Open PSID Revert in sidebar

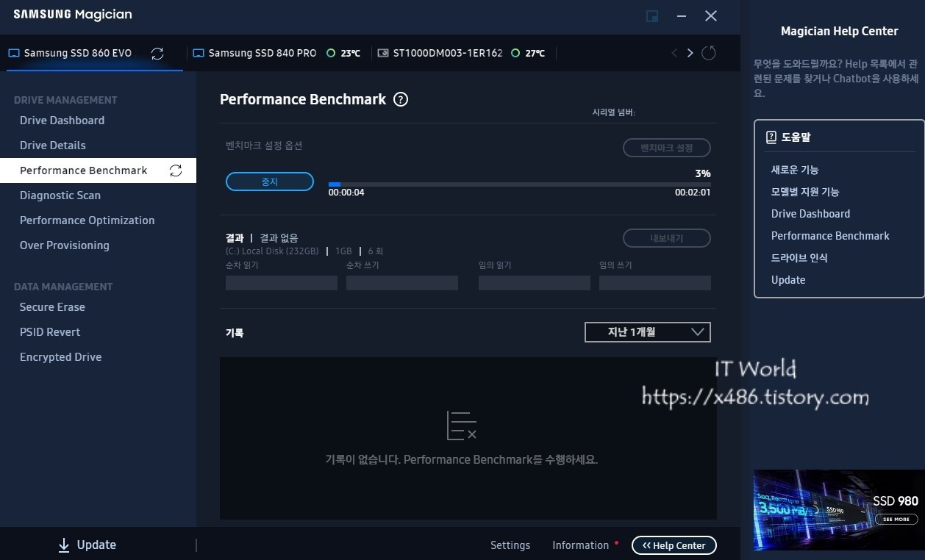point(50,332)
